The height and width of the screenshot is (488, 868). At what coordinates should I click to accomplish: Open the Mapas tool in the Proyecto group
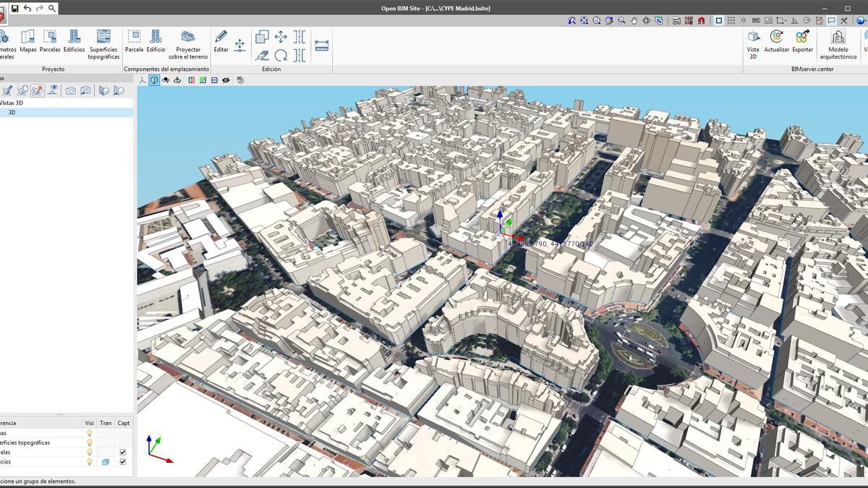point(27,41)
